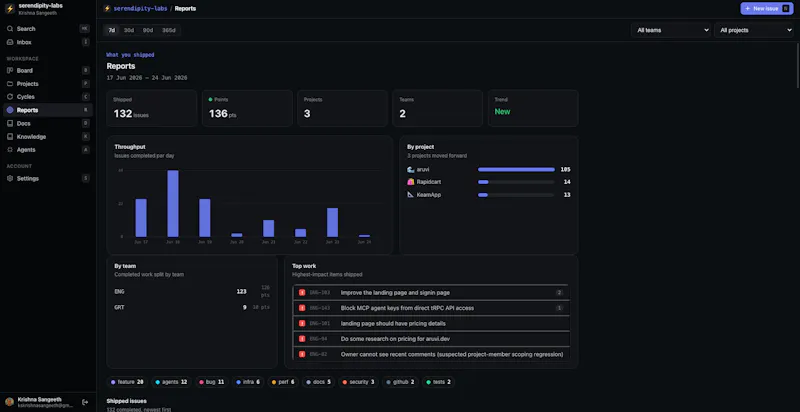The height and width of the screenshot is (412, 800).
Task: Click the Rapidcart project icon
Action: coord(411,182)
